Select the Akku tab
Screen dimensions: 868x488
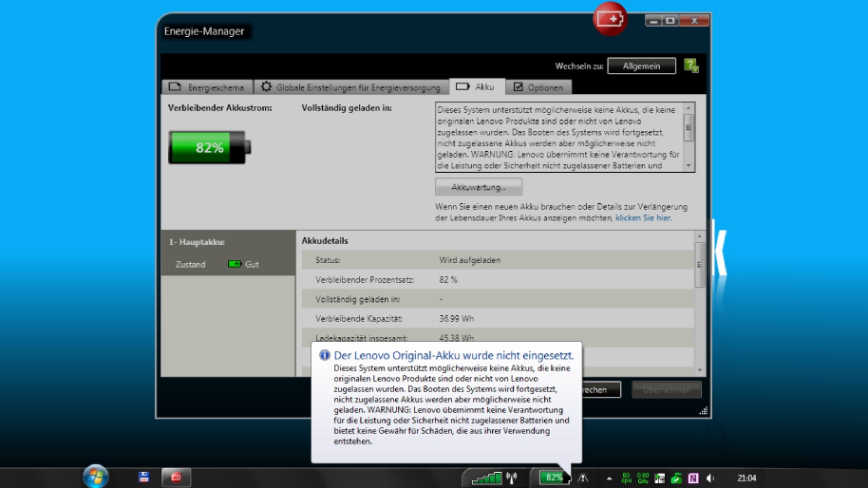pyautogui.click(x=477, y=86)
